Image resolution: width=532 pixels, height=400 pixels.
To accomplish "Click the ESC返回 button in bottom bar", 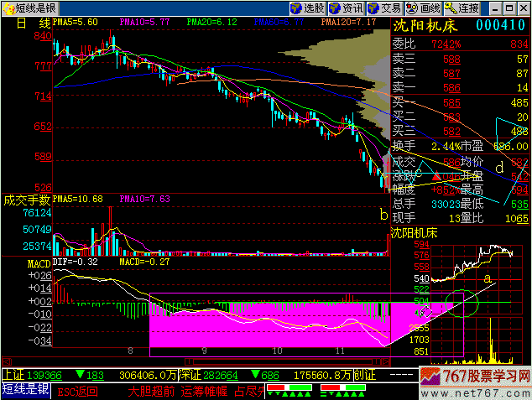I will [x=78, y=391].
